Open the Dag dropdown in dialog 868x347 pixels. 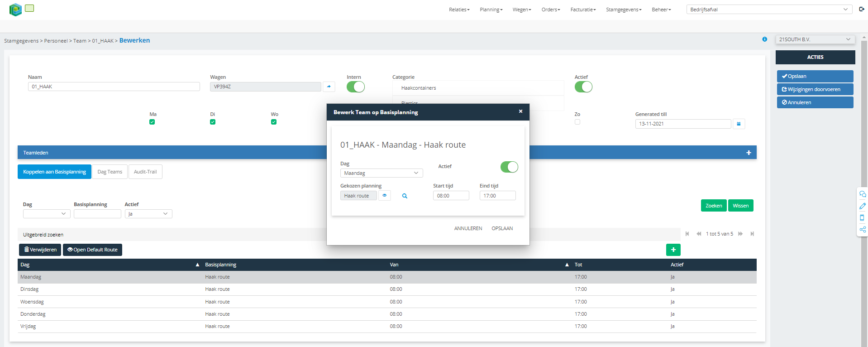pos(382,173)
